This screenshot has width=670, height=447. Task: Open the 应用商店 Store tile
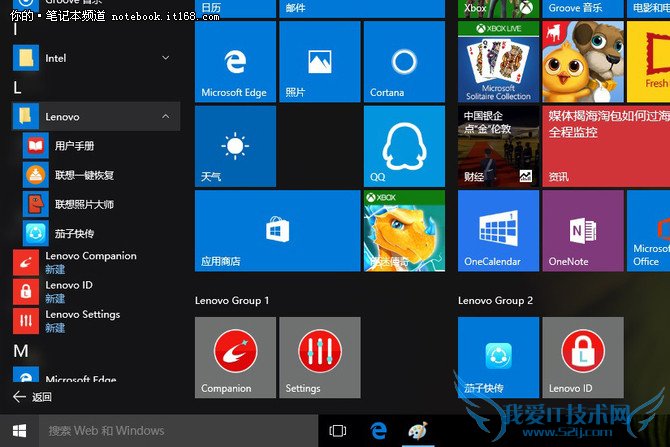pyautogui.click(x=278, y=231)
